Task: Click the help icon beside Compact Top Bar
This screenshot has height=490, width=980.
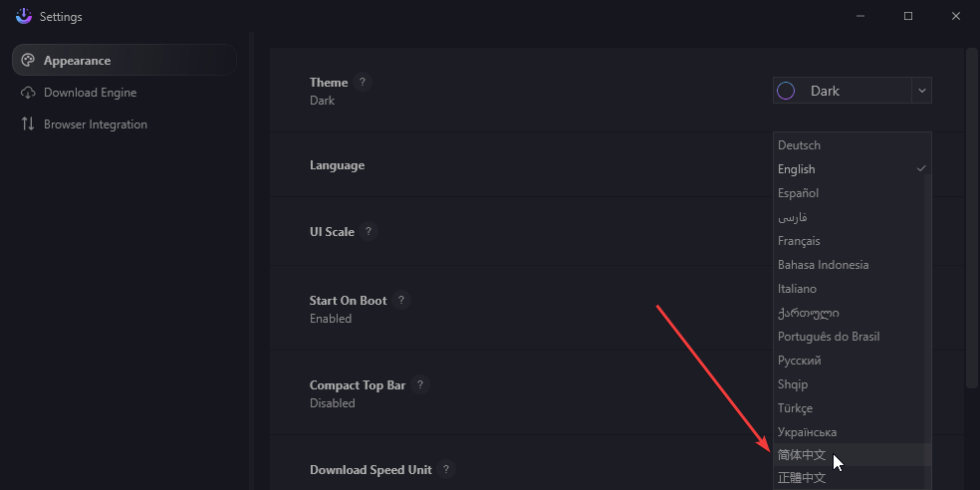Action: (420, 385)
